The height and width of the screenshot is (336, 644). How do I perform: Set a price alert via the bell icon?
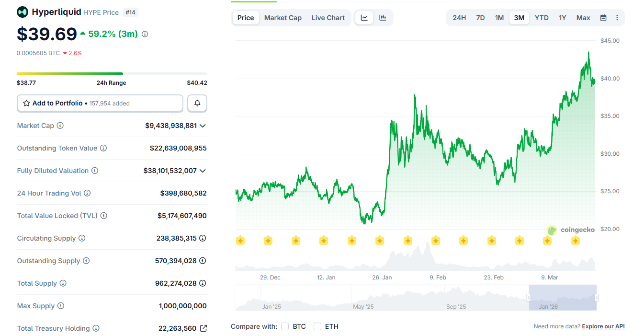point(197,103)
